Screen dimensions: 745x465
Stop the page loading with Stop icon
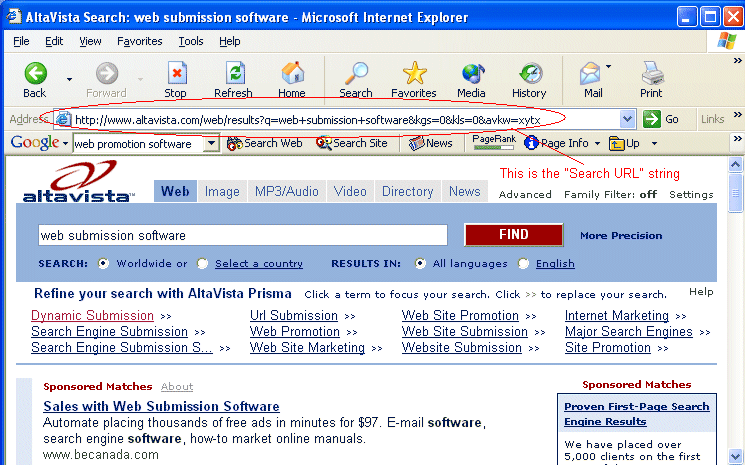[176, 74]
